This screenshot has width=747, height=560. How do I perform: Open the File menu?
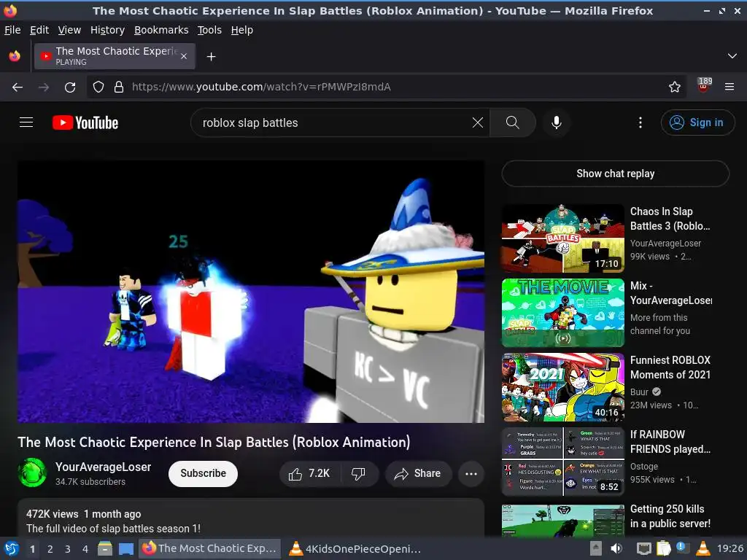click(12, 30)
